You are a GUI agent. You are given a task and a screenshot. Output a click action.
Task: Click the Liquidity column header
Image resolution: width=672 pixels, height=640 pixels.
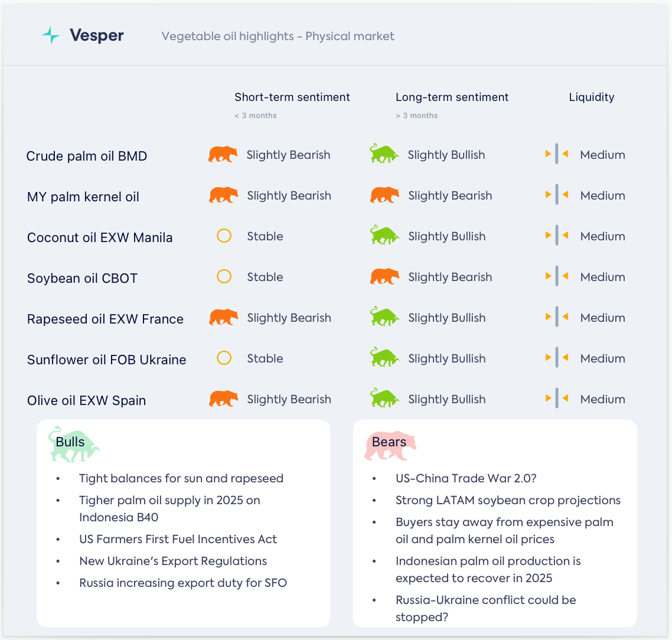(591, 97)
